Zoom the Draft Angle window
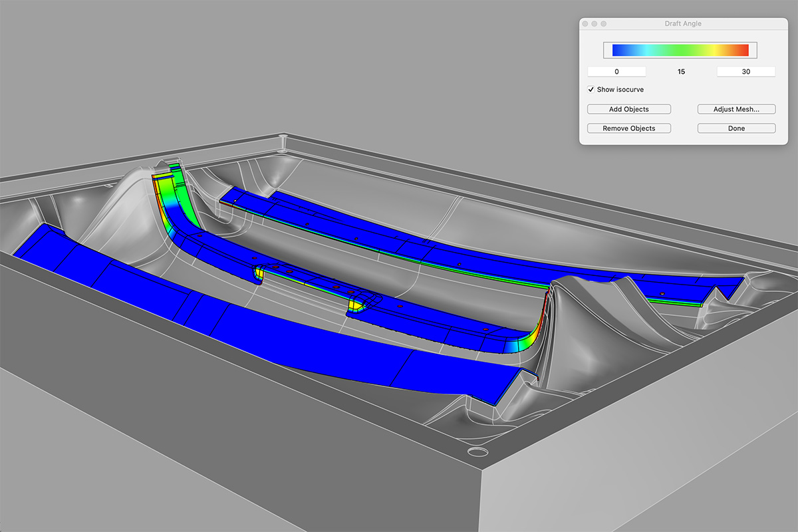This screenshot has width=798, height=532. pos(604,24)
